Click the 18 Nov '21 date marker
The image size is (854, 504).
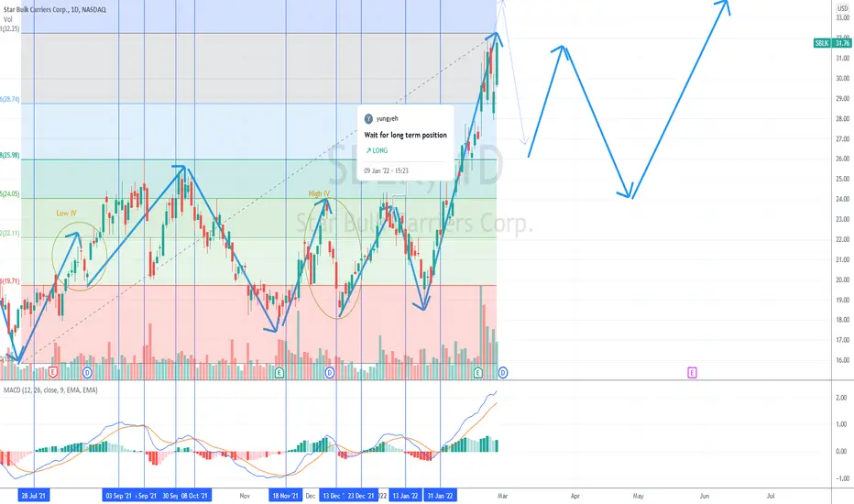coord(285,495)
